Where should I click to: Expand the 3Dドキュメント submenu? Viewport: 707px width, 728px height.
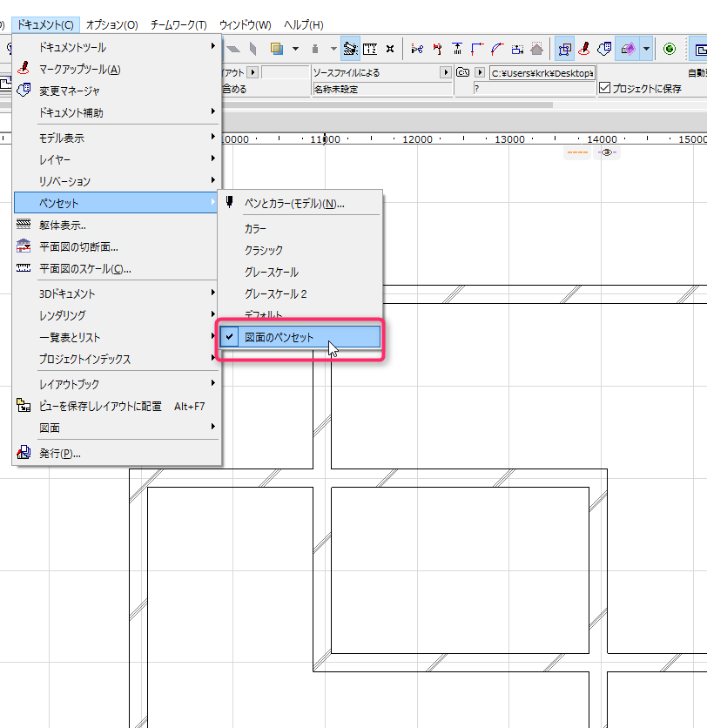coord(116,293)
